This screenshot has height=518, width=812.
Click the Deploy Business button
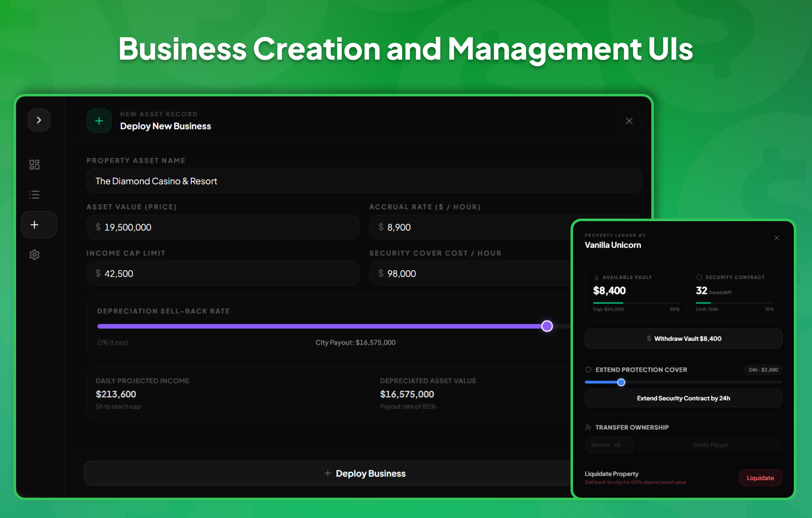tap(327, 473)
